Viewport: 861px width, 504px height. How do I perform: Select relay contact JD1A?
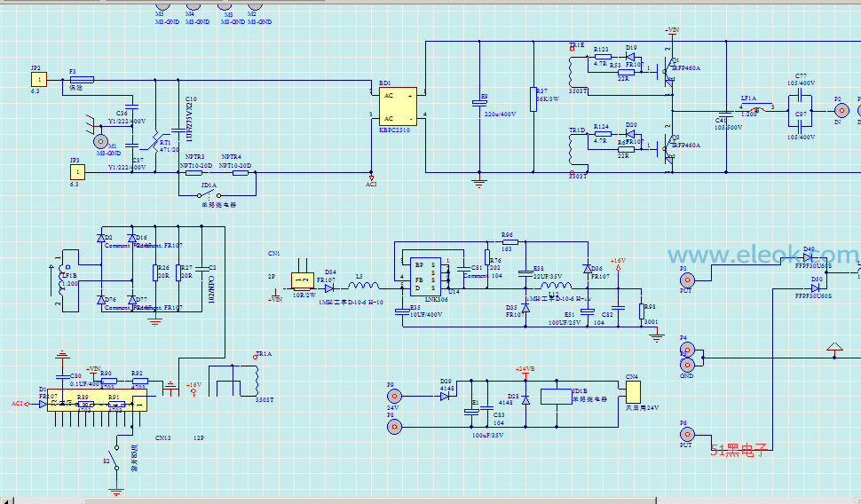point(209,194)
